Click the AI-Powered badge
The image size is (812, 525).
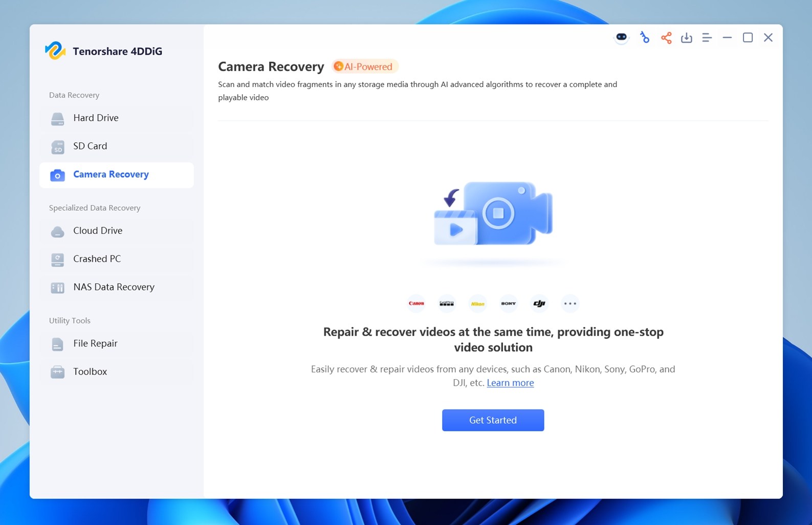pos(364,67)
